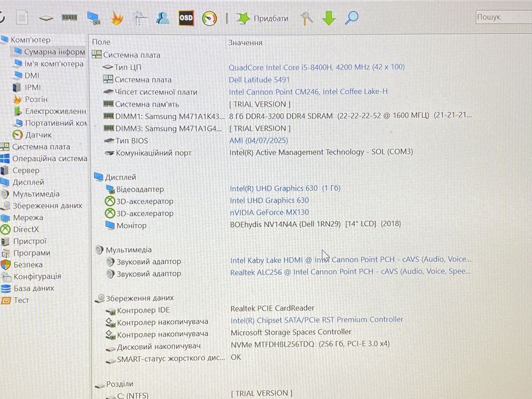Screen dimensions: 532x399
Task: Open the report page icon in toolbar
Action: [x=22, y=18]
